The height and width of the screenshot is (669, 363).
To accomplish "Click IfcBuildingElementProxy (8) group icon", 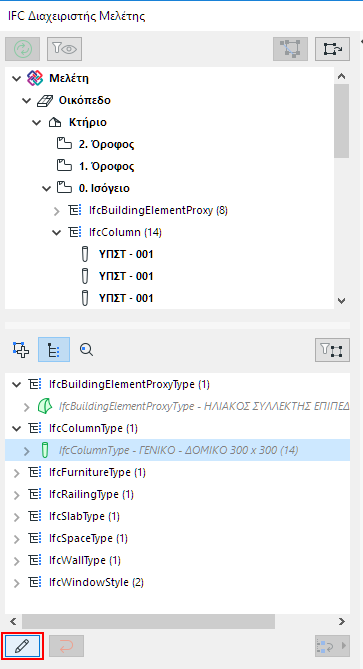I will [75, 210].
